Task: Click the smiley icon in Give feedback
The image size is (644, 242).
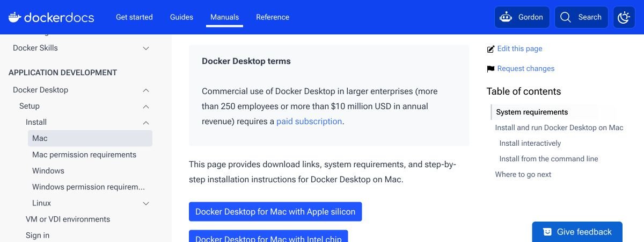Action: [547, 232]
